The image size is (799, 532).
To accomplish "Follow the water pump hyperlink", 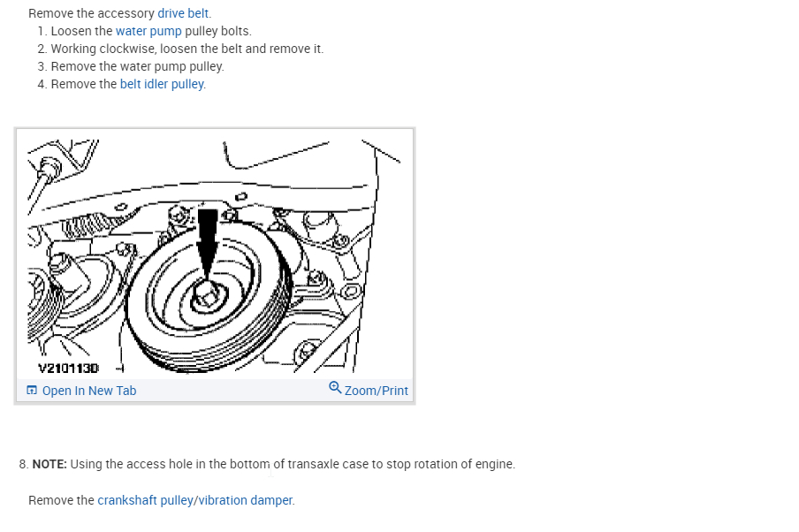I will 148,31.
